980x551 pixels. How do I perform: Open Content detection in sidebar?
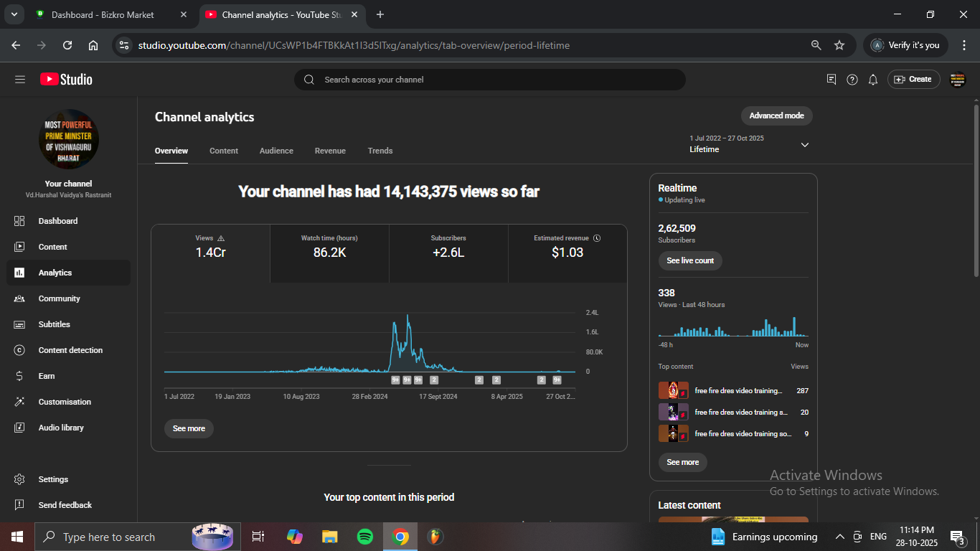click(x=70, y=350)
